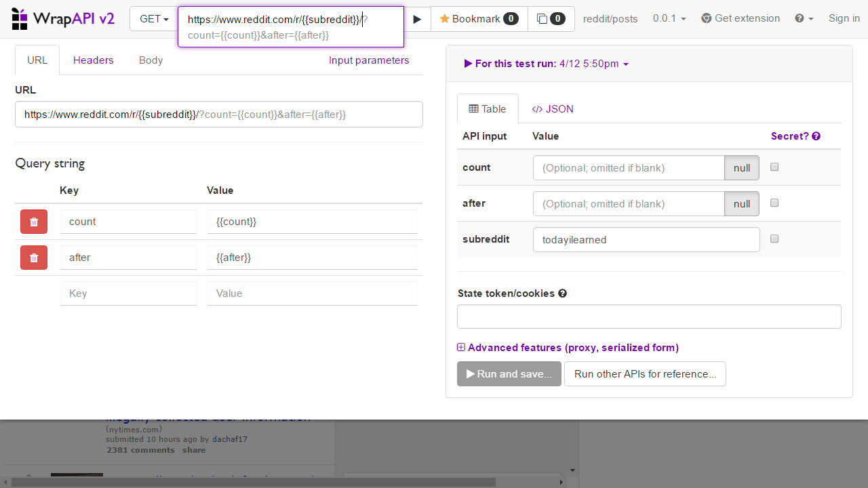This screenshot has width=868, height=488.
Task: Click the top URL address field
Action: pos(291,27)
